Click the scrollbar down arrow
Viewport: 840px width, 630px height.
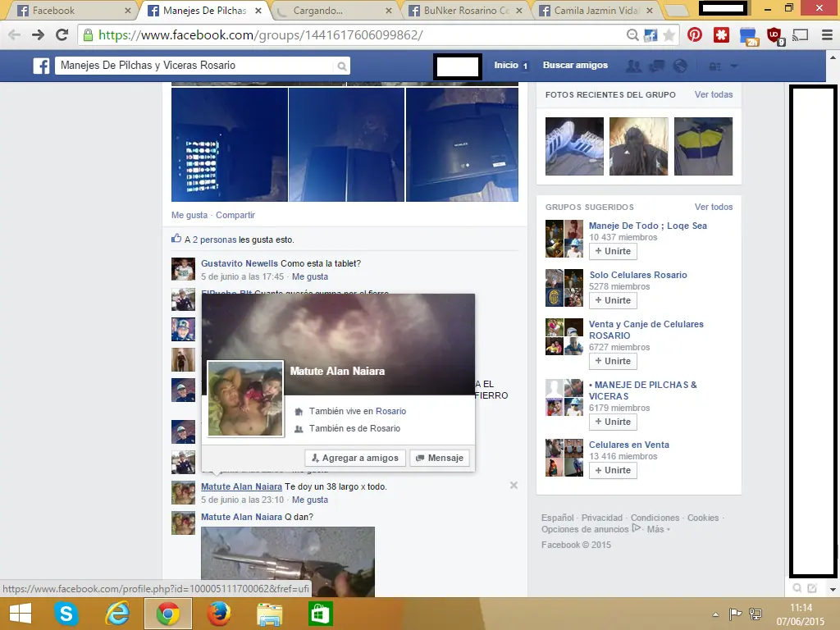click(x=833, y=589)
